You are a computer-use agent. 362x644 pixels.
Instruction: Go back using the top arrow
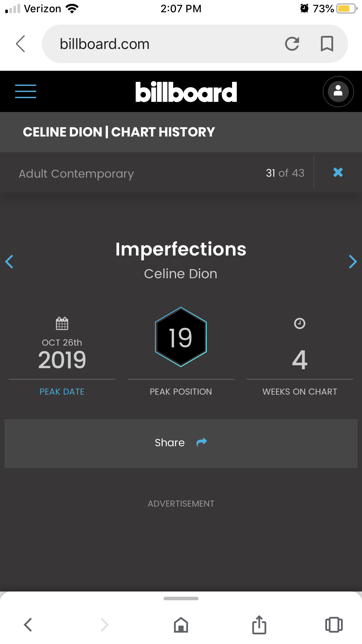click(20, 44)
